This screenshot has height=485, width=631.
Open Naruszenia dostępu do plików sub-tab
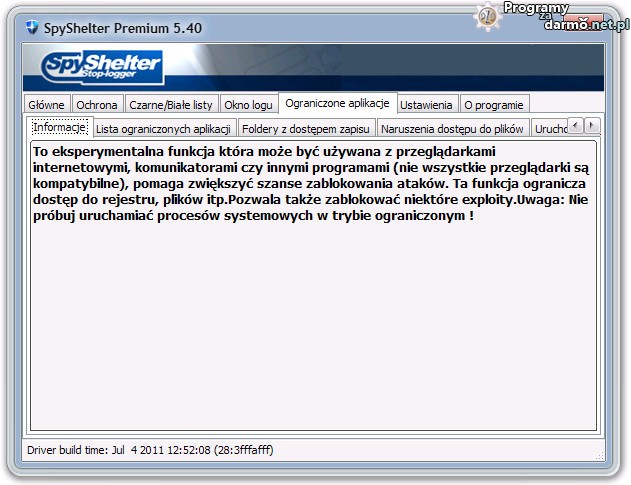point(452,128)
